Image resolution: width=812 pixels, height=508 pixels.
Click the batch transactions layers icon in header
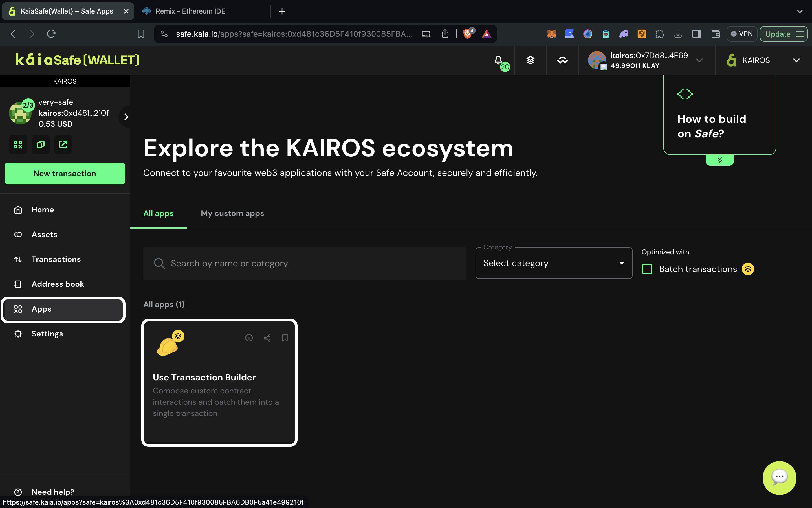pyautogui.click(x=530, y=60)
